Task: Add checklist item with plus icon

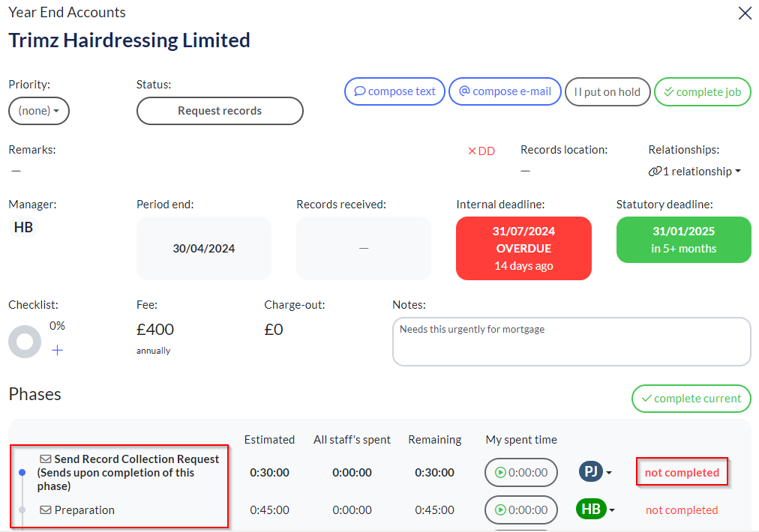Action: tap(57, 350)
